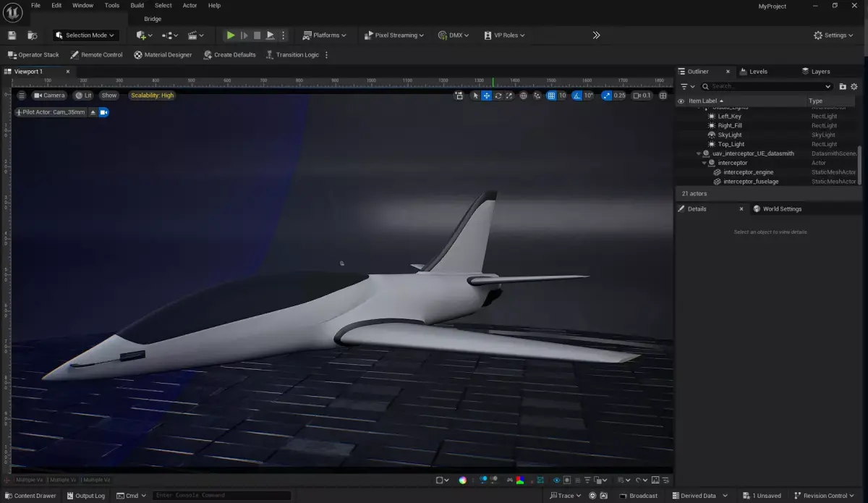Click the viewport hamburger options menu

click(x=21, y=96)
